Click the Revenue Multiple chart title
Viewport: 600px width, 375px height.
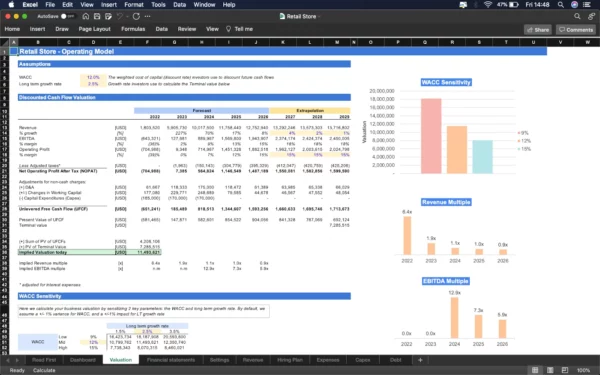coord(446,202)
